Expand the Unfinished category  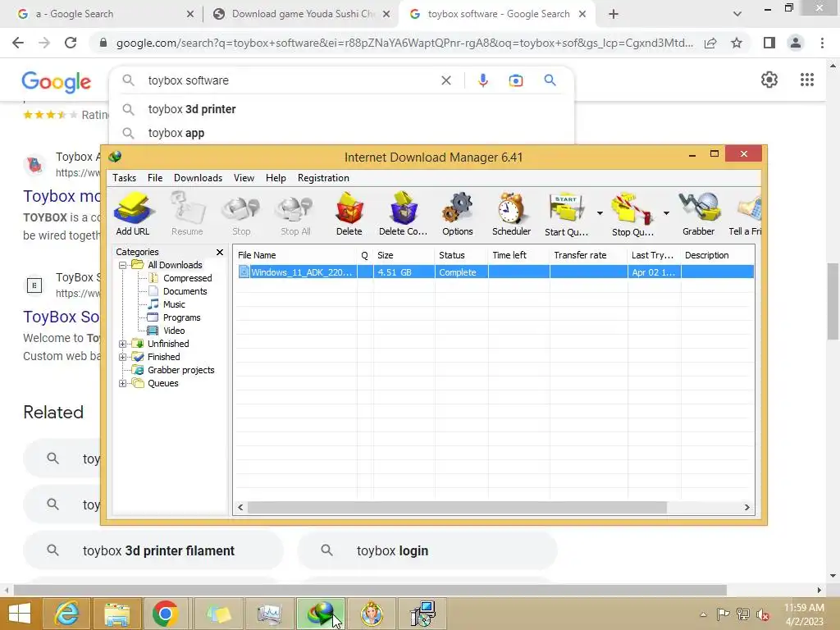[x=123, y=344]
